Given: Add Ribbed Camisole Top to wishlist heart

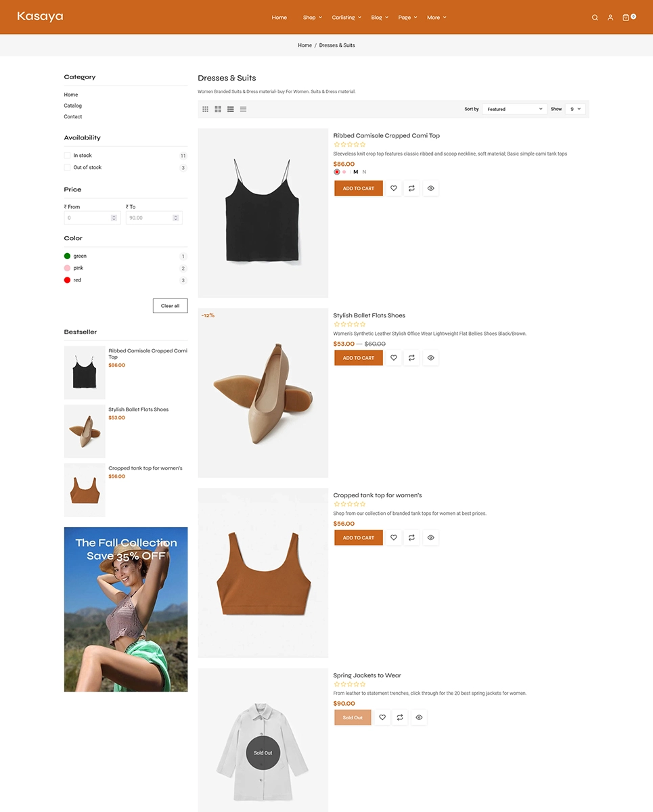Looking at the screenshot, I should tap(394, 188).
